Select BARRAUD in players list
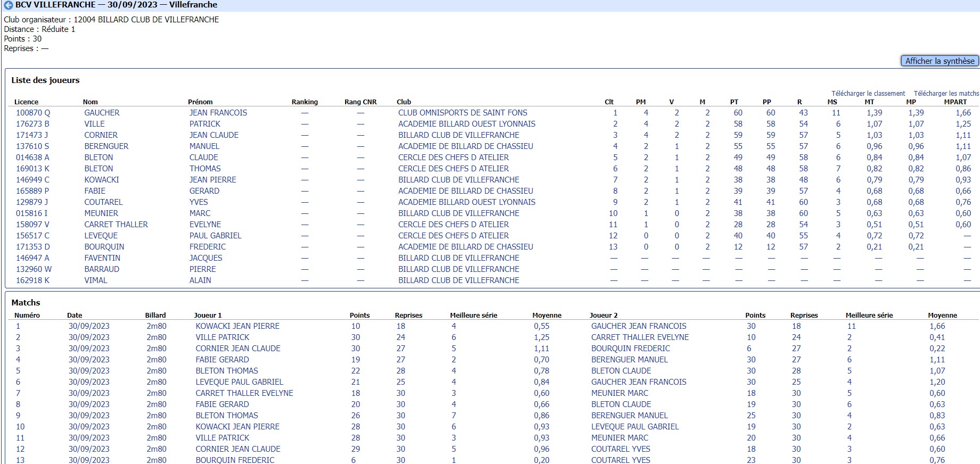The width and height of the screenshot is (980, 464). [102, 269]
